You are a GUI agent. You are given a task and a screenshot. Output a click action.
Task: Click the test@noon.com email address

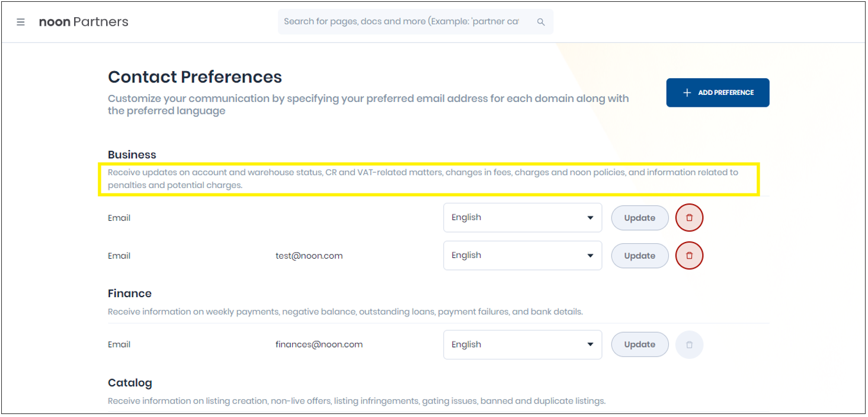click(309, 256)
